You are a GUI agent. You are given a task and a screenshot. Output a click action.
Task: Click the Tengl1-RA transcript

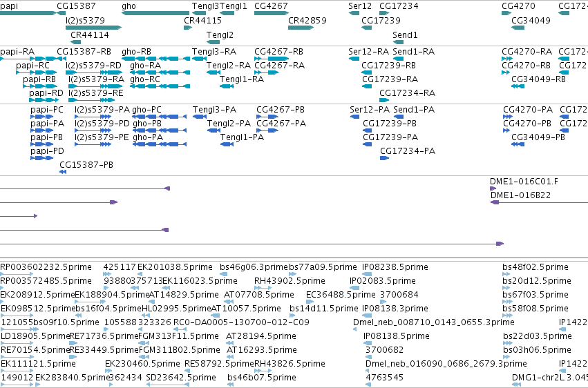[x=227, y=86]
